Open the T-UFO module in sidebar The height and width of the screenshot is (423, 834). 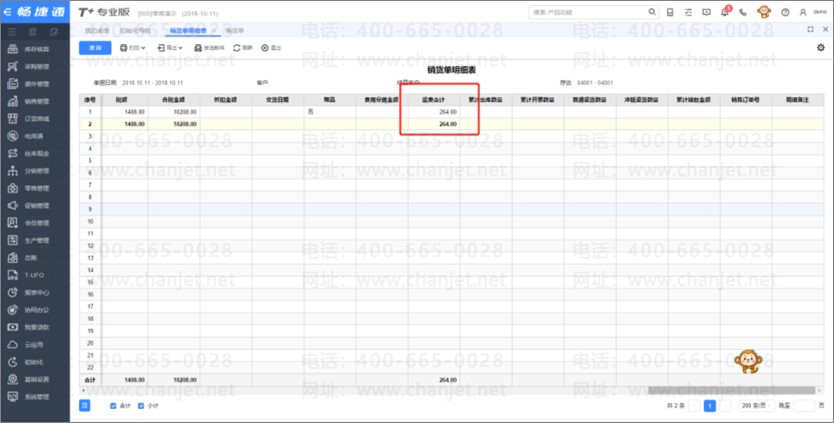point(35,275)
